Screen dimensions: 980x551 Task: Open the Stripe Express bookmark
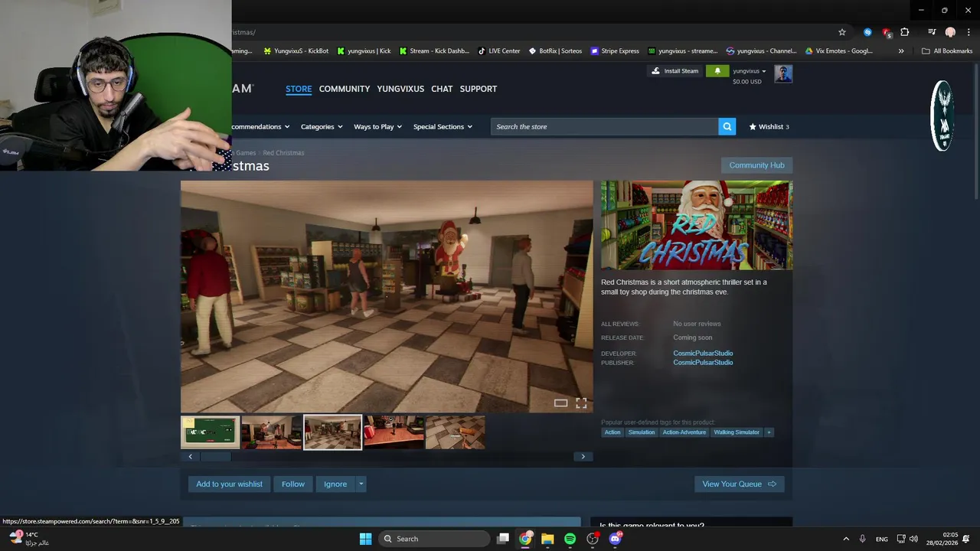click(615, 51)
